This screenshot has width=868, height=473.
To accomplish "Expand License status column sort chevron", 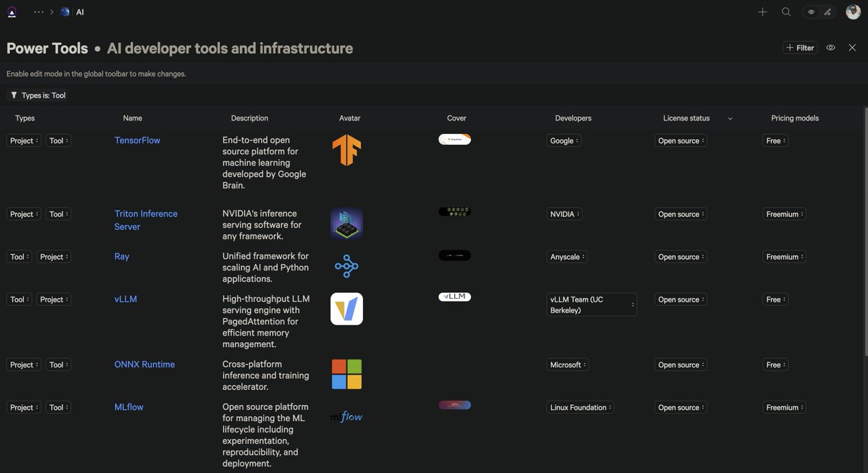I will click(730, 119).
